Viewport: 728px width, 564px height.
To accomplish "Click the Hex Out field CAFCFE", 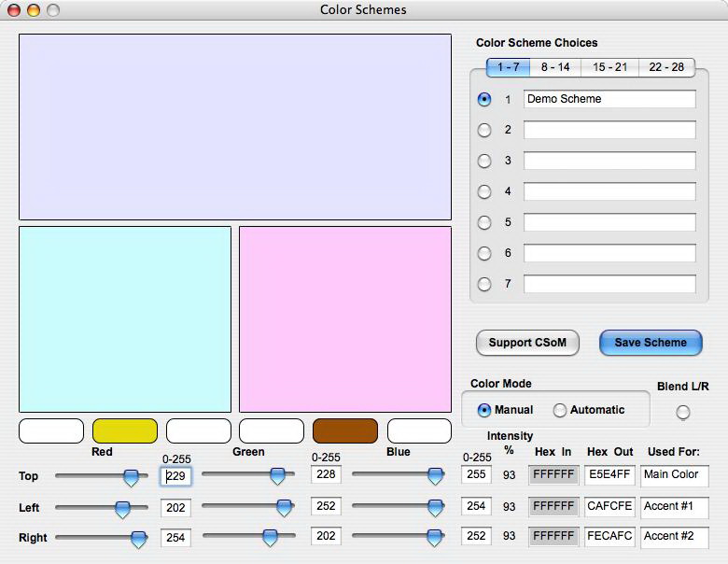I will click(609, 506).
